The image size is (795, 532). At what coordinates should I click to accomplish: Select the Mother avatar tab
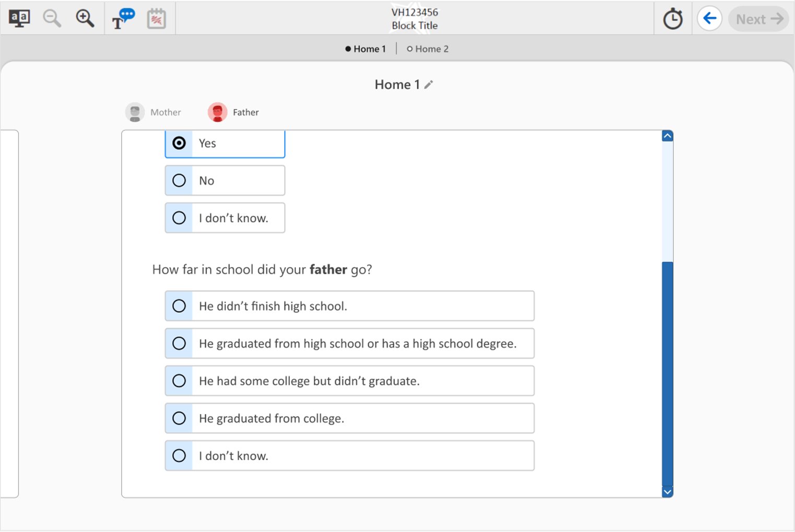(153, 112)
